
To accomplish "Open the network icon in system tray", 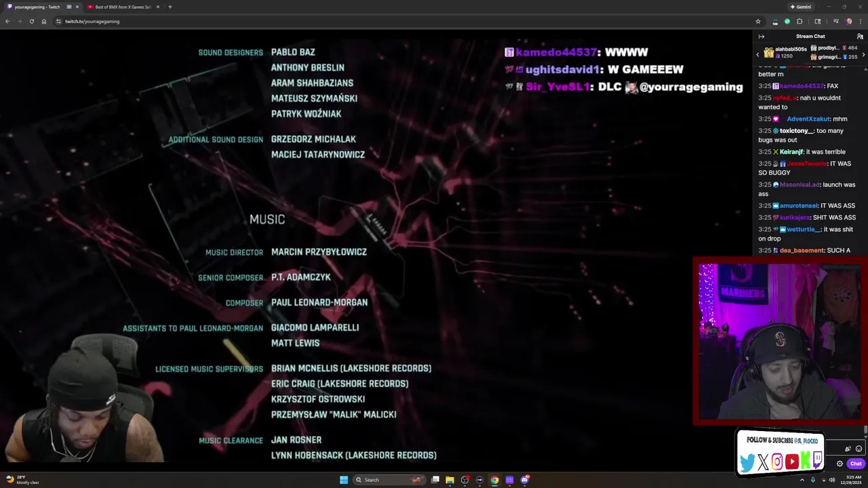I will point(823,480).
